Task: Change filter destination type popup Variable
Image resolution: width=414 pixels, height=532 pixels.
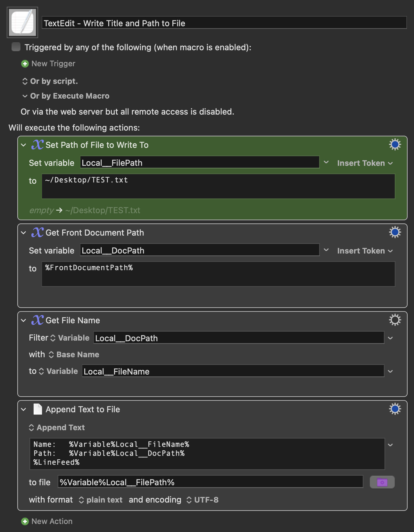Action: pyautogui.click(x=58, y=371)
